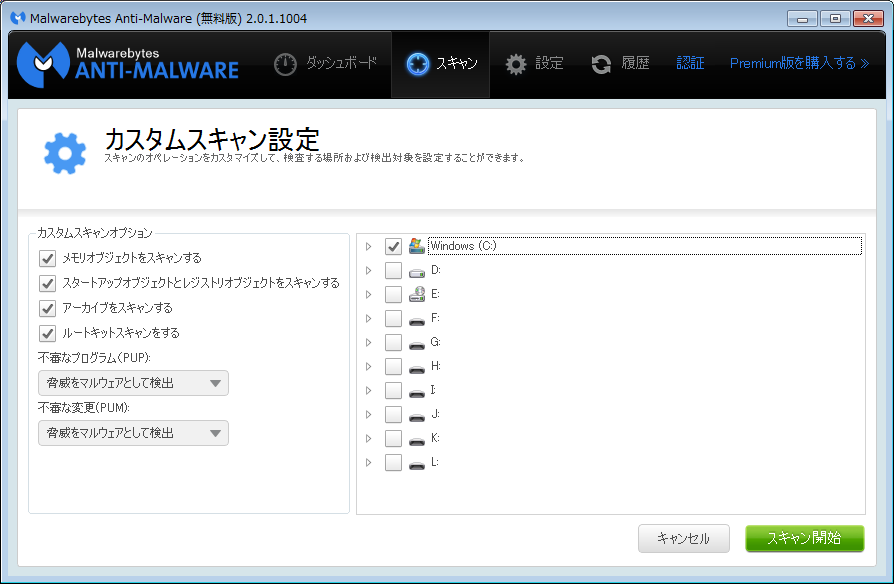894x584 pixels.
Task: Minimize the Malwarebytes window
Action: point(803,18)
